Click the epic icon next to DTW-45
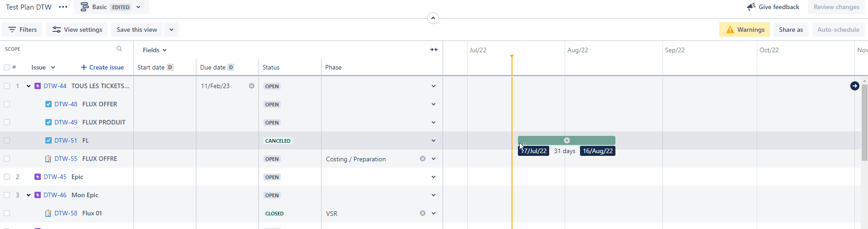The image size is (868, 229). click(x=38, y=177)
